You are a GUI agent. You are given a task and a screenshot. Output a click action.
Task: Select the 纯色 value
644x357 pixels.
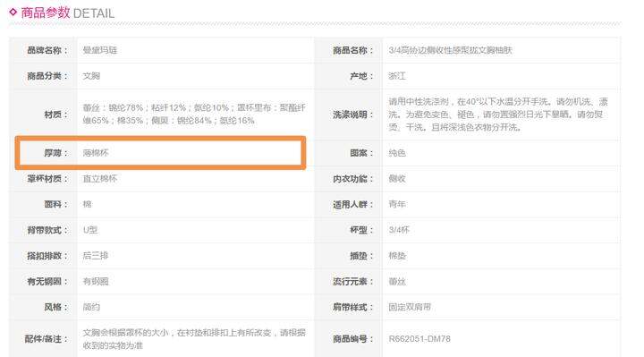point(397,153)
